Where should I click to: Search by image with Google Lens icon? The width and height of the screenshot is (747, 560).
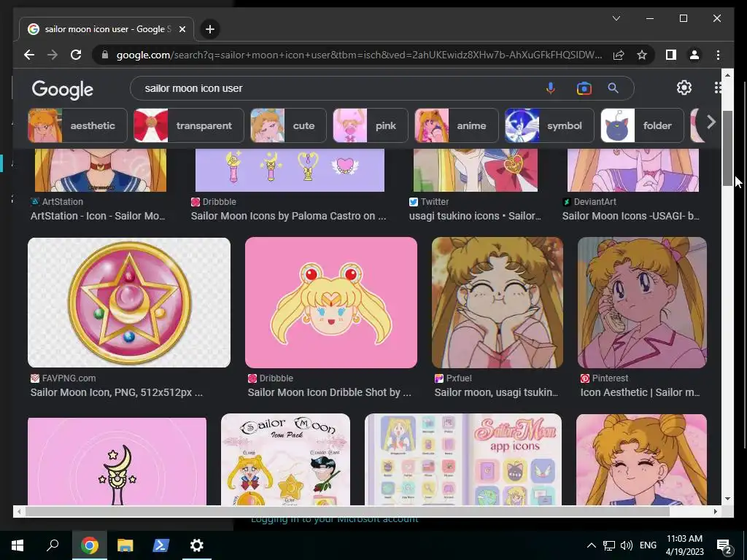(x=584, y=88)
